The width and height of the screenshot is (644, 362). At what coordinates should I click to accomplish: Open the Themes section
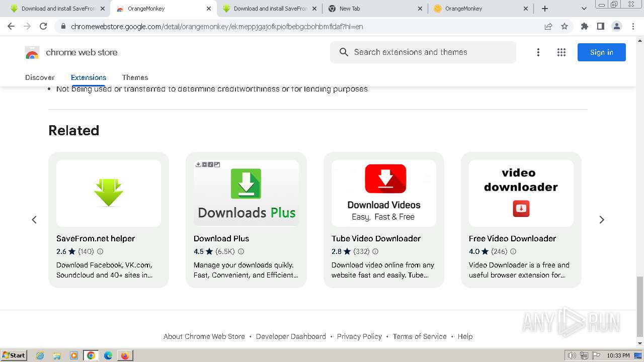(x=135, y=77)
